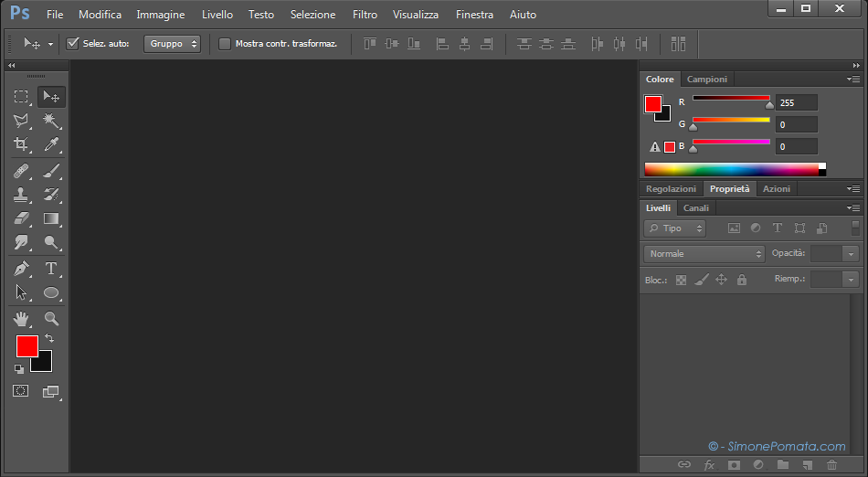Select the Crop tool

coord(21,144)
